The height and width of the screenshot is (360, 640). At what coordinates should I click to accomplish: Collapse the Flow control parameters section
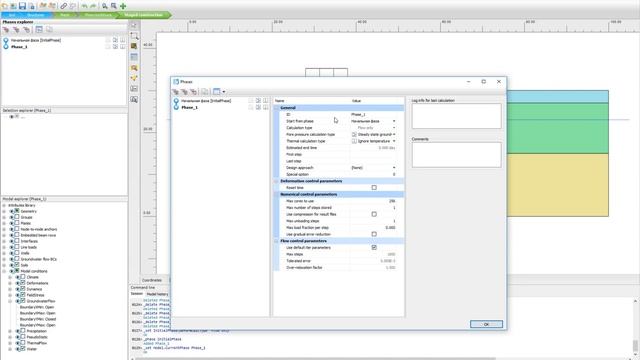[276, 241]
